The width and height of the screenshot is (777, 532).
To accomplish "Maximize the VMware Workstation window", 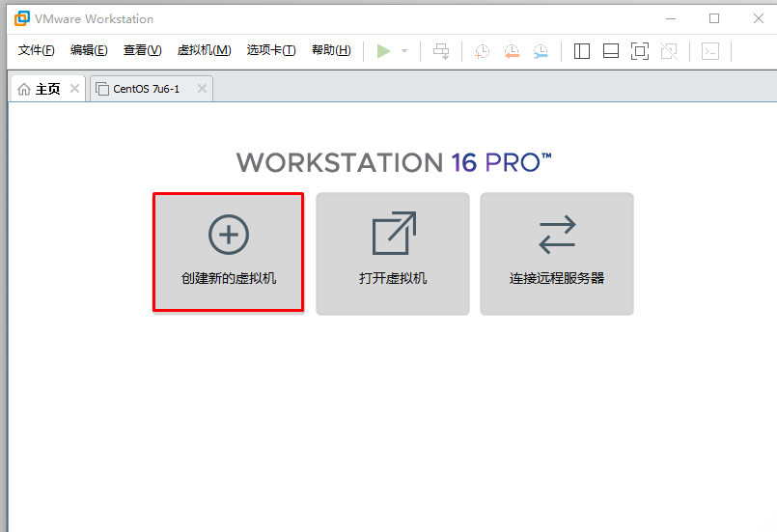I will pyautogui.click(x=714, y=19).
